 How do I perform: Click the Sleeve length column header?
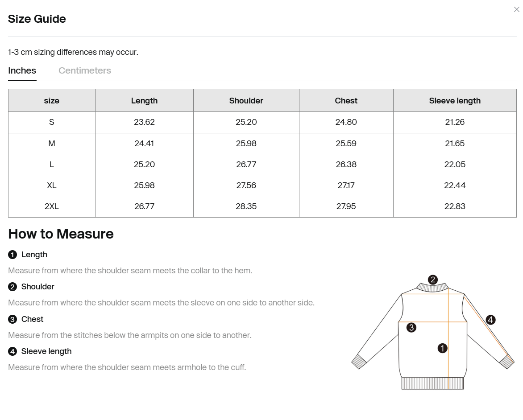455,101
